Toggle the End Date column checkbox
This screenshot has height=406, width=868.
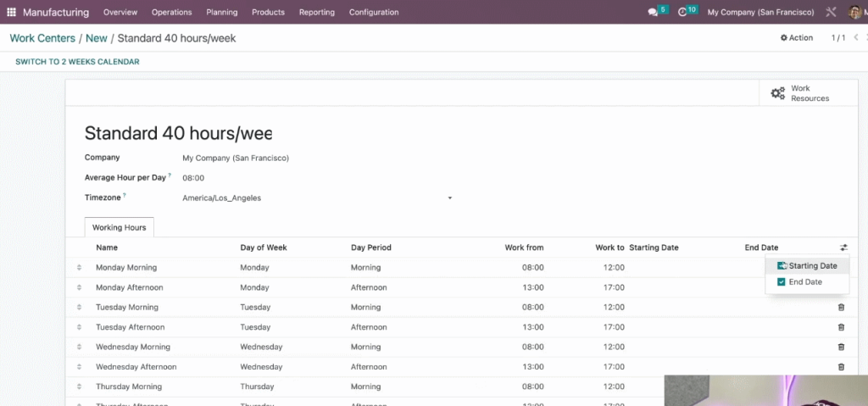coord(782,282)
